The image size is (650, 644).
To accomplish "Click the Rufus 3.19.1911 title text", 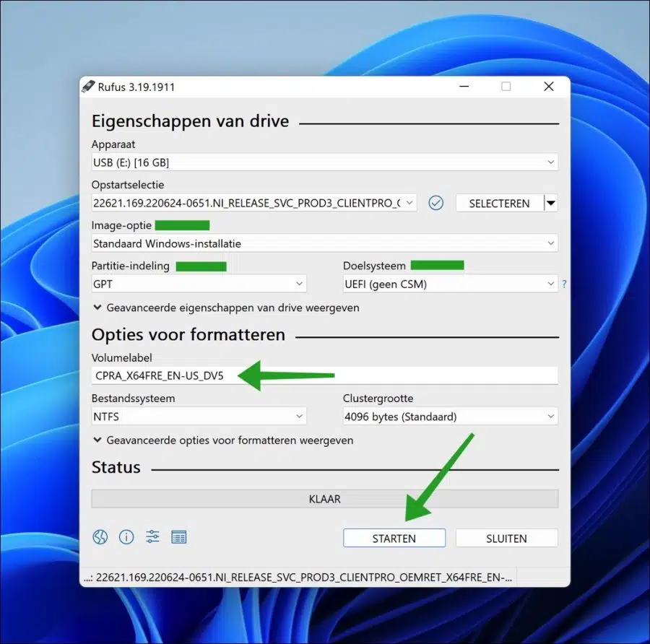I will (x=136, y=87).
